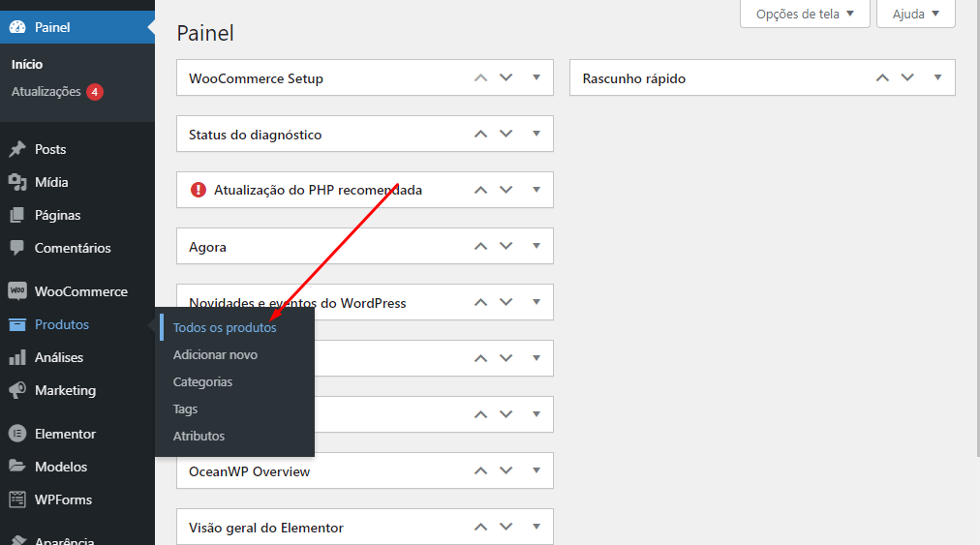Click the Análises bar chart icon
Image resolution: width=980 pixels, height=545 pixels.
[x=17, y=357]
